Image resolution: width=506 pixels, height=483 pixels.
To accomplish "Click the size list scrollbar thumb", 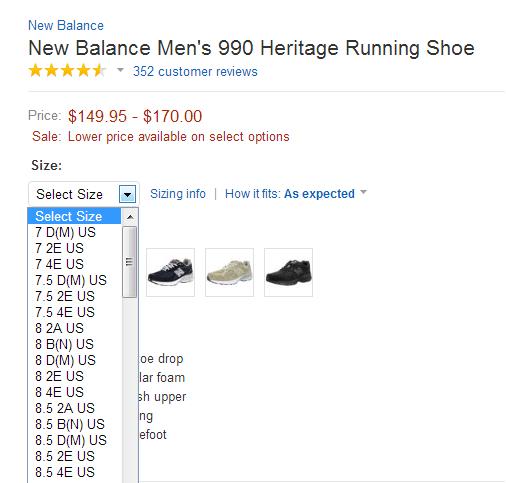I will point(129,262).
